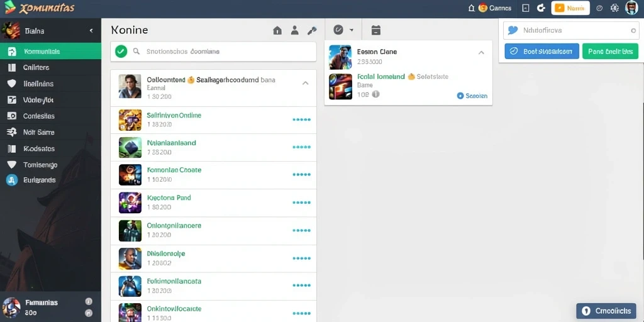644x322 pixels.
Task: Click the blue Boet snsaraisem button
Action: pyautogui.click(x=541, y=52)
